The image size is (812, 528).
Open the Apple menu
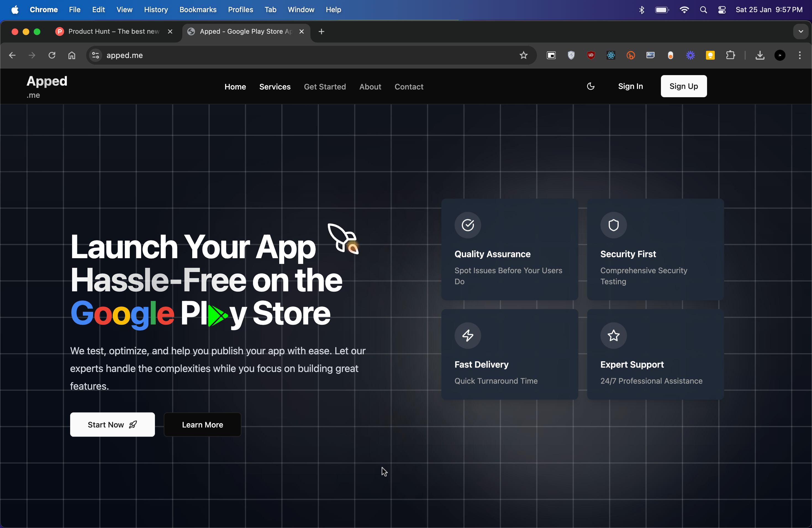pos(15,10)
